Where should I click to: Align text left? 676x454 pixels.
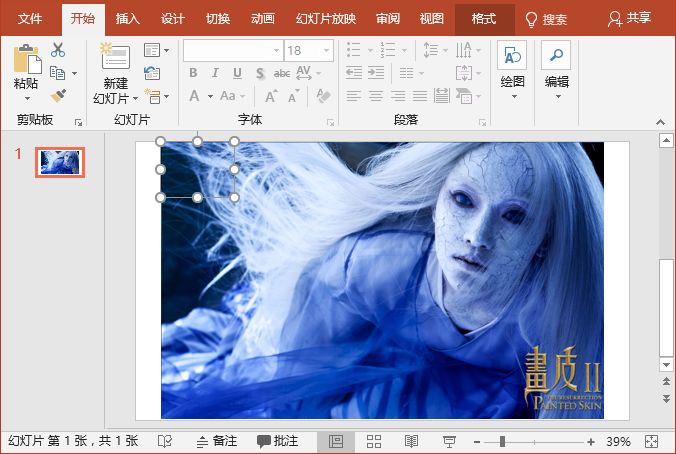(x=354, y=96)
